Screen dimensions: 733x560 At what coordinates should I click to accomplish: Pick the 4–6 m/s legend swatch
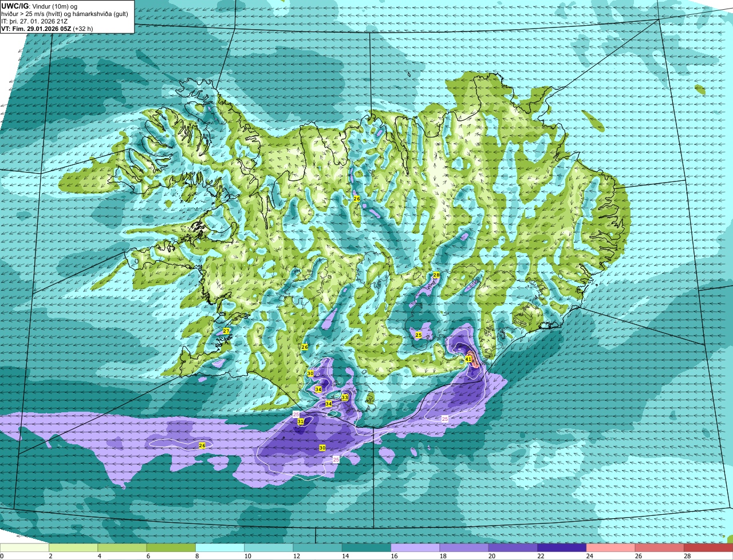pyautogui.click(x=122, y=547)
